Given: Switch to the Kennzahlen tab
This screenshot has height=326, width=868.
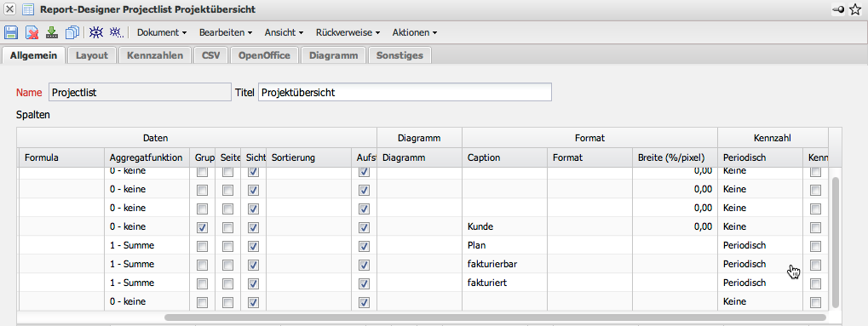Looking at the screenshot, I should click(155, 55).
